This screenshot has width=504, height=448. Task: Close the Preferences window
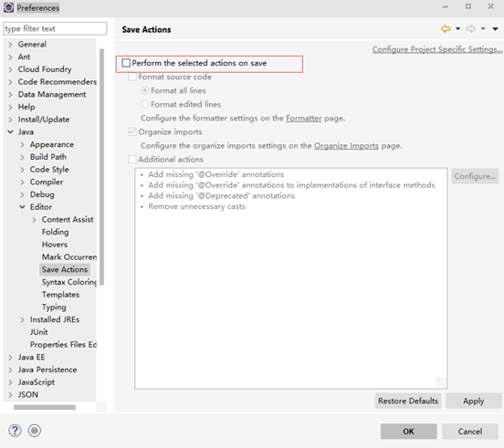(x=490, y=6)
